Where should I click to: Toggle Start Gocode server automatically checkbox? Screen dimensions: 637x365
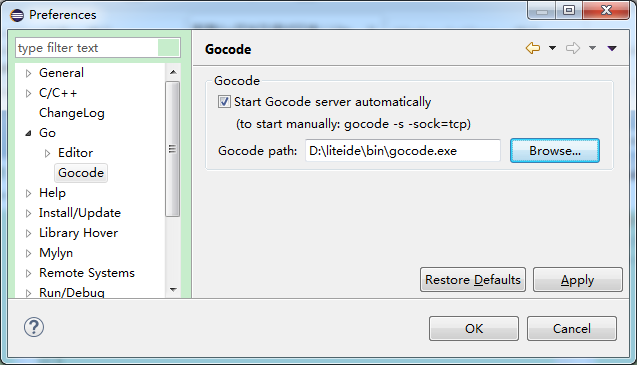[x=224, y=102]
